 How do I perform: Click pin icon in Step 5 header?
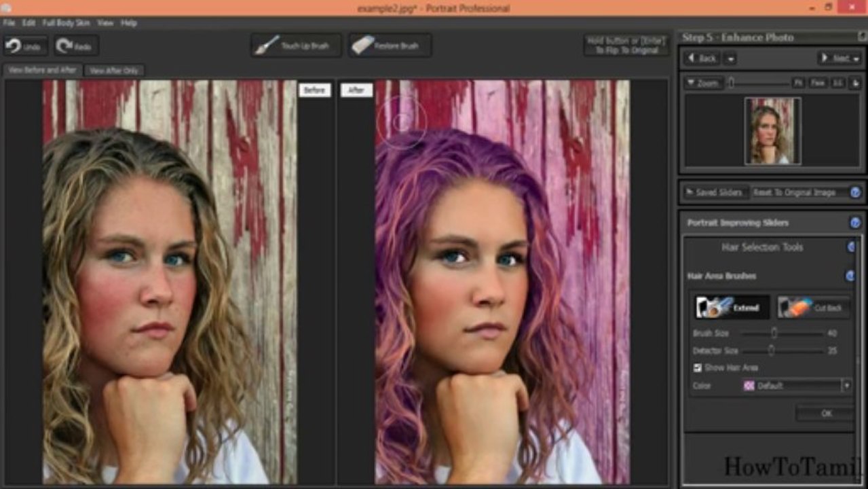point(861,37)
